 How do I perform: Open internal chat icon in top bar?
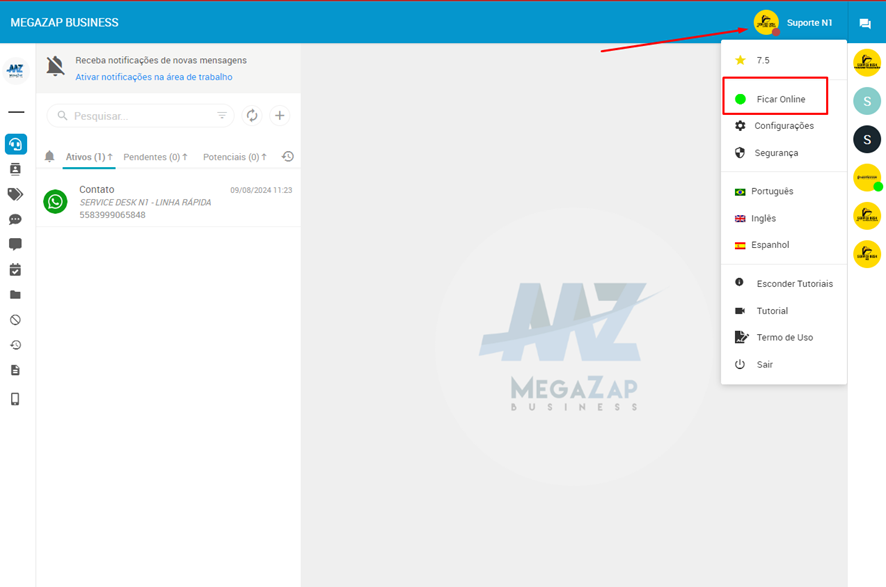(x=865, y=23)
